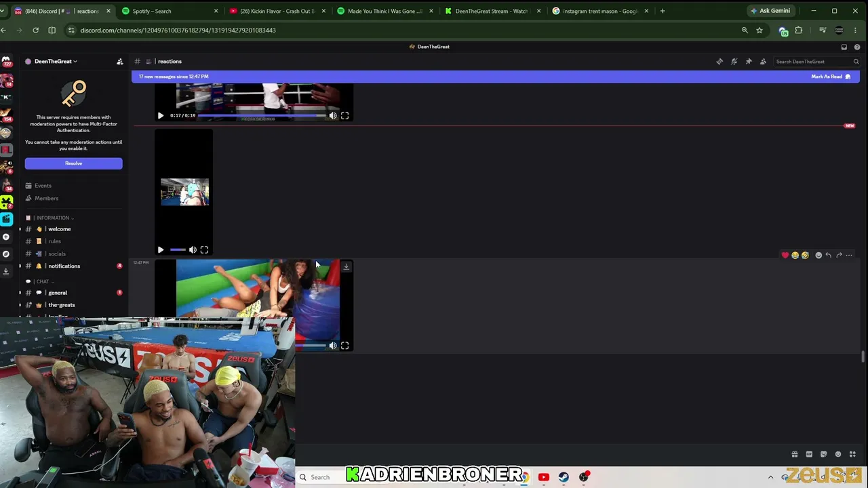The width and height of the screenshot is (868, 488).
Task: Click the Chrome address bar URL
Action: 178,30
